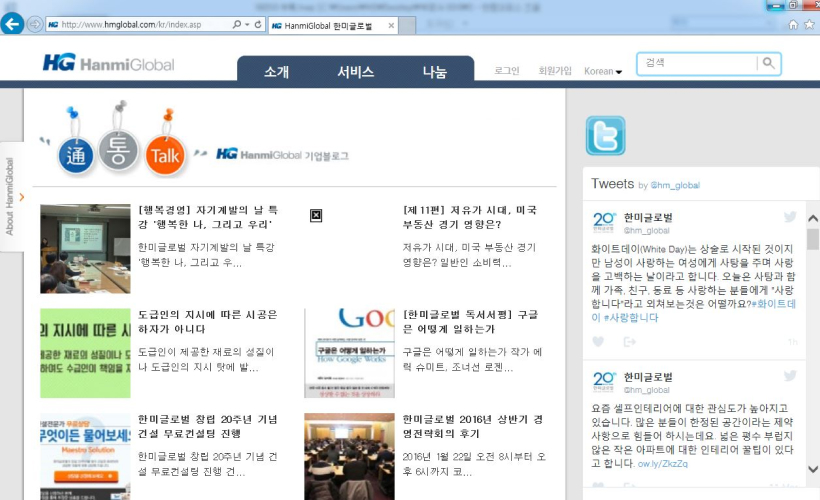Open the How Google Works book thumbnail
The width and height of the screenshot is (820, 500).
(x=349, y=353)
